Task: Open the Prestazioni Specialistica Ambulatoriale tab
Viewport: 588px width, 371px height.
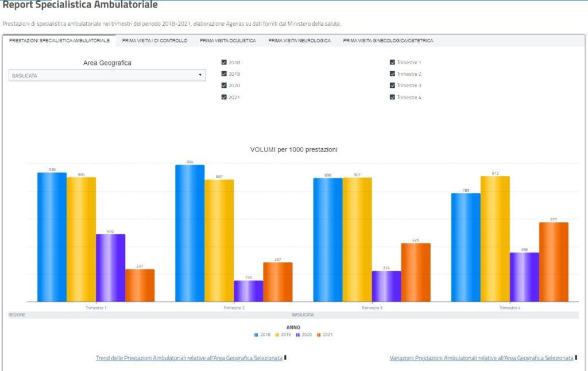Action: pos(59,41)
